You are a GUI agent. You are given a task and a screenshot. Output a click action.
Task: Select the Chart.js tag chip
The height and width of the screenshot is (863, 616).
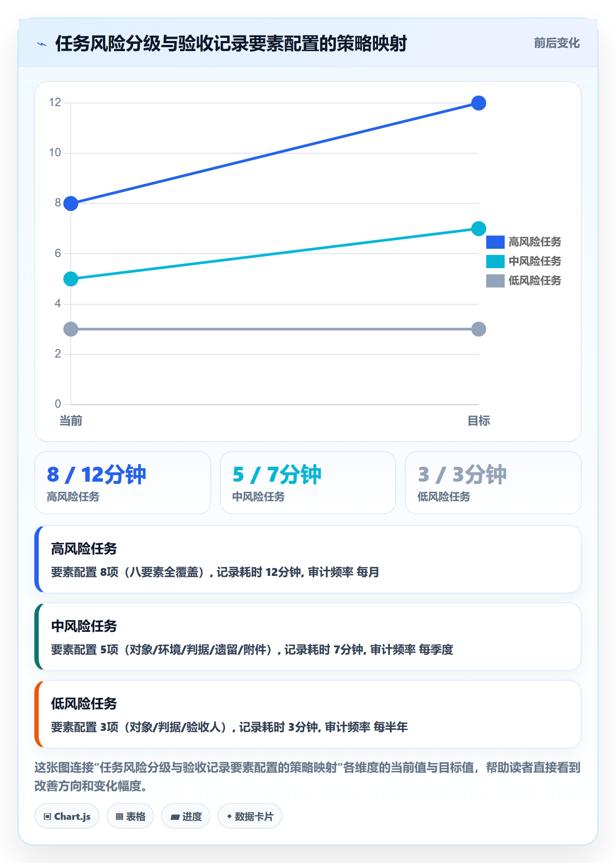pyautogui.click(x=67, y=816)
